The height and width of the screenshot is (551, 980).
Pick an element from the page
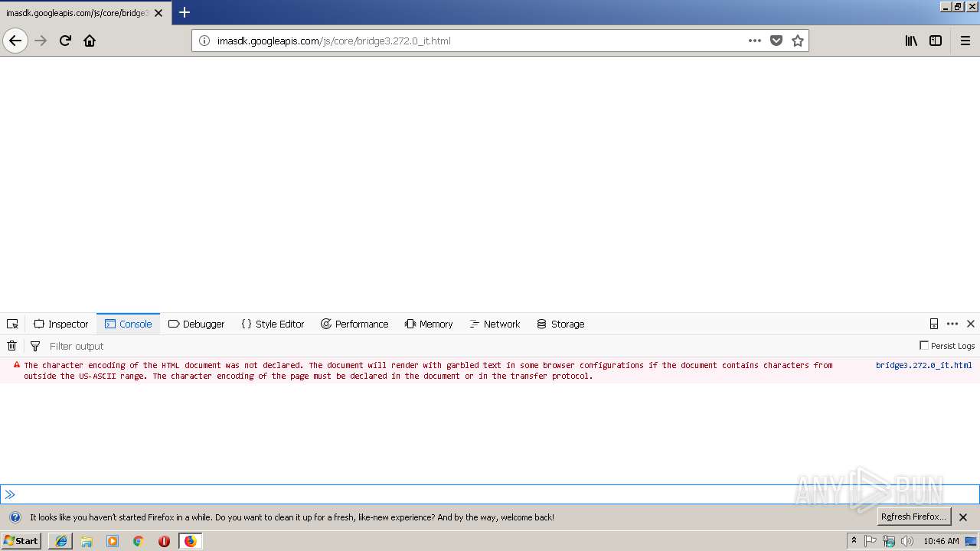click(12, 324)
